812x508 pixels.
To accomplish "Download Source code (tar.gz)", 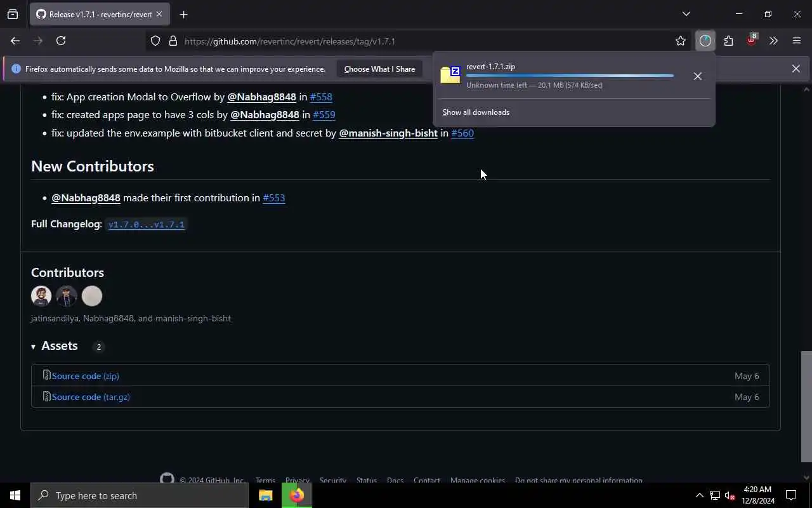I will pos(91,397).
